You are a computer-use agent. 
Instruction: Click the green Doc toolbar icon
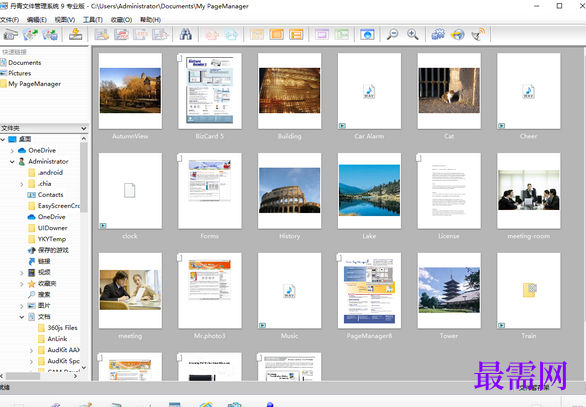342,35
